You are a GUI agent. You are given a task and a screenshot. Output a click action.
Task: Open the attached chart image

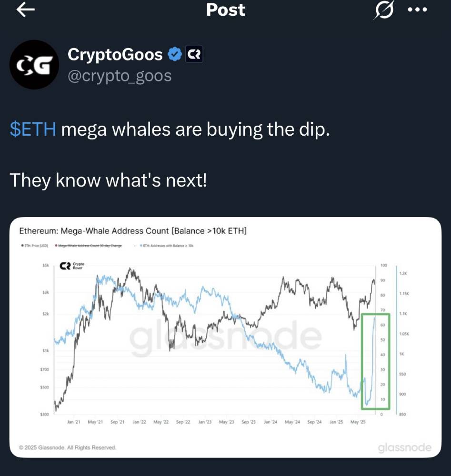click(225, 337)
